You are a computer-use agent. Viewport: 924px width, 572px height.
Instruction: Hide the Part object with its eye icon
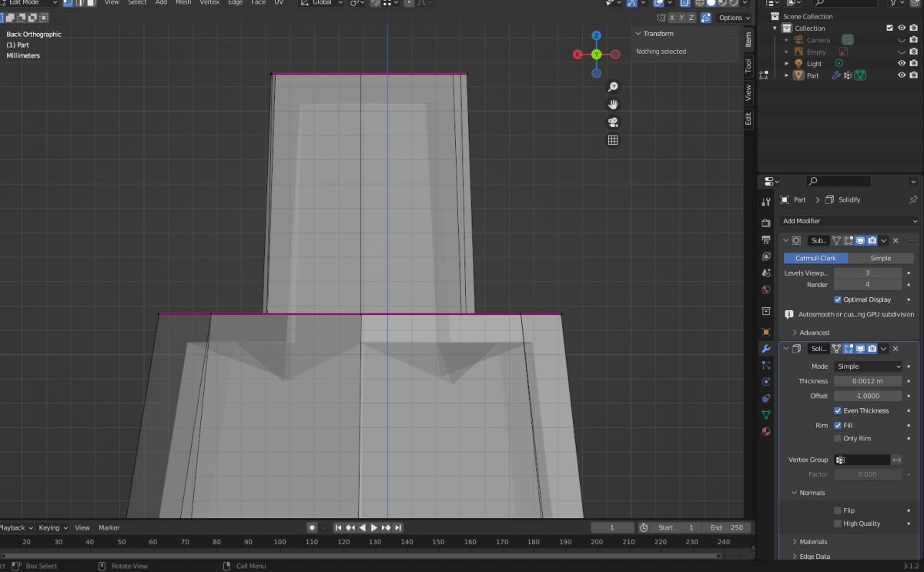(x=902, y=75)
